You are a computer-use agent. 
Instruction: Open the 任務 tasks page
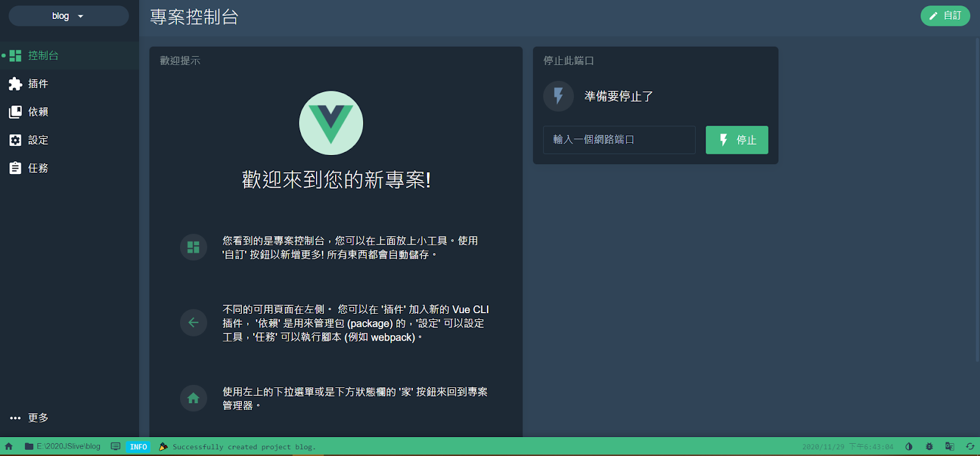point(69,168)
